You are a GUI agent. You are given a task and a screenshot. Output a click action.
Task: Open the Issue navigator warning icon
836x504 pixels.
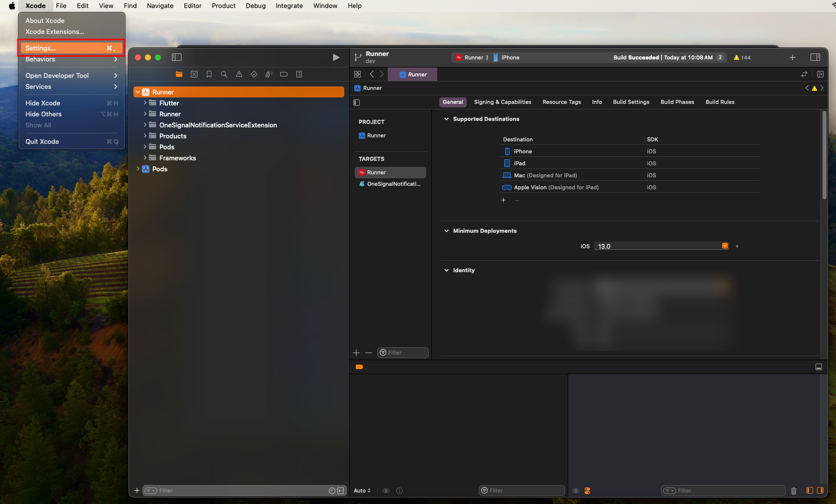(239, 74)
